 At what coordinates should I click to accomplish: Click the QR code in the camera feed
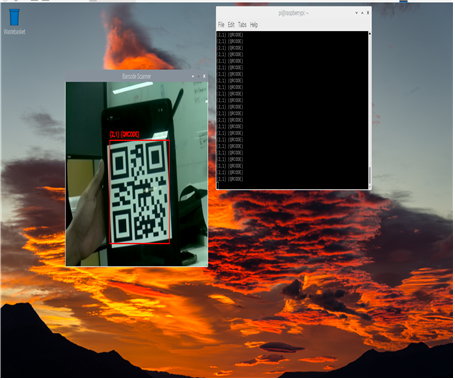click(x=140, y=191)
